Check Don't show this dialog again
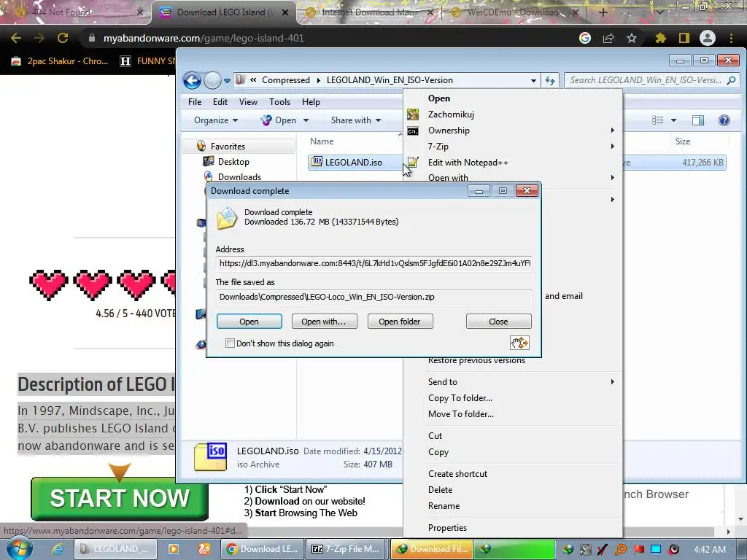 pos(230,343)
